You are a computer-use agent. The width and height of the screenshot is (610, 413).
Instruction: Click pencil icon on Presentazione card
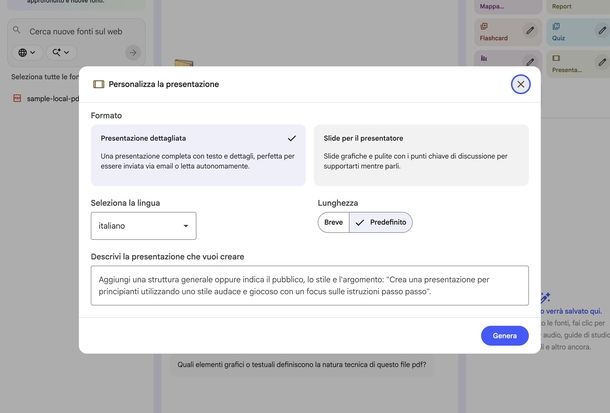point(602,64)
